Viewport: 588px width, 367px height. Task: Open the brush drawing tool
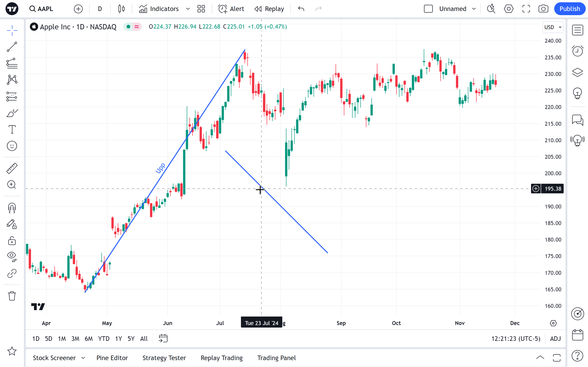(12, 113)
